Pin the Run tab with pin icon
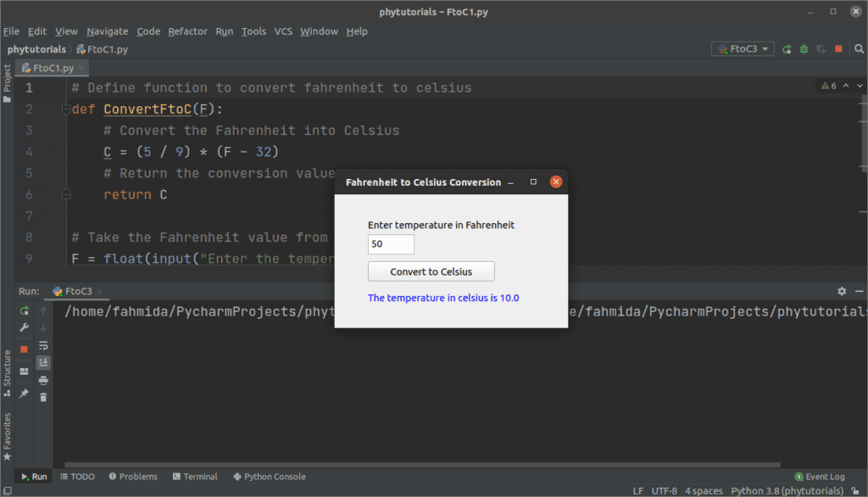This screenshot has width=868, height=497. pyautogui.click(x=24, y=392)
